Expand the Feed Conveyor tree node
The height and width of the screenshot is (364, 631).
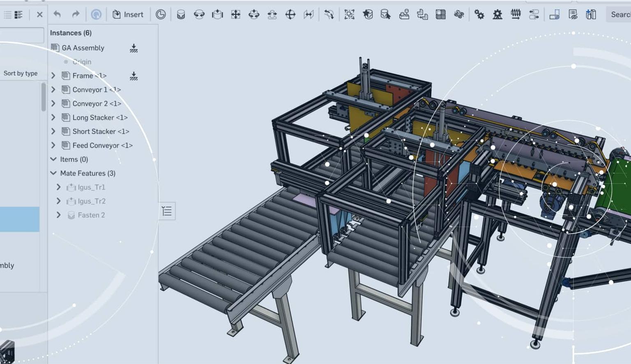[53, 145]
